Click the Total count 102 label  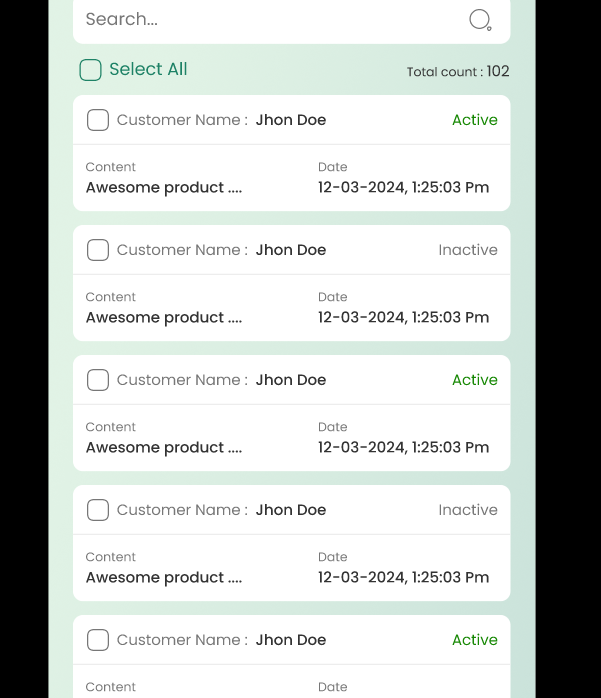(x=458, y=71)
